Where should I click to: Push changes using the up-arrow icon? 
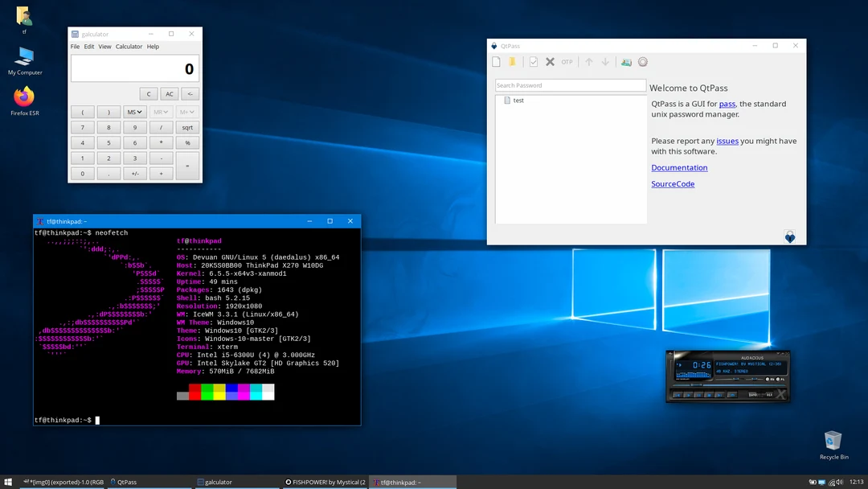point(588,61)
